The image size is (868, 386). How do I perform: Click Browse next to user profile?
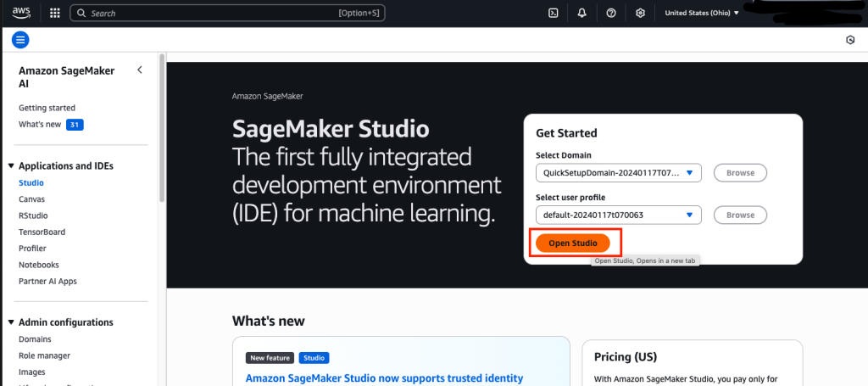pyautogui.click(x=740, y=215)
